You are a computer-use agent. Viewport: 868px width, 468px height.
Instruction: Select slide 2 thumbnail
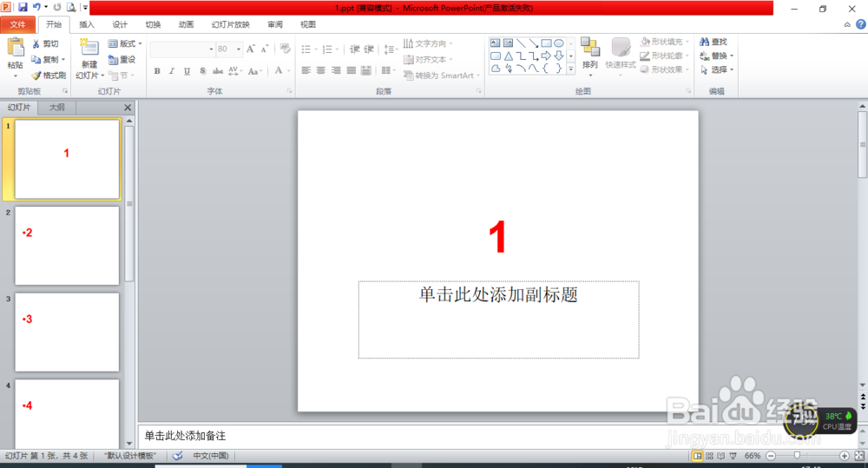tap(67, 246)
